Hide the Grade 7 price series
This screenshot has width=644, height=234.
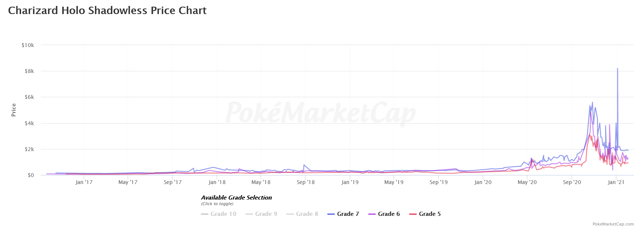coord(348,214)
